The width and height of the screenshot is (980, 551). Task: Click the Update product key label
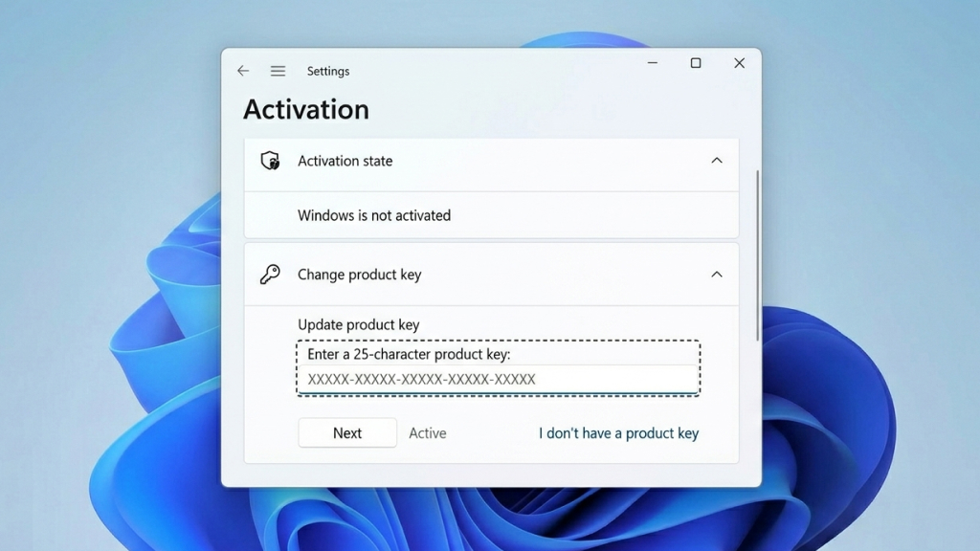(x=358, y=325)
